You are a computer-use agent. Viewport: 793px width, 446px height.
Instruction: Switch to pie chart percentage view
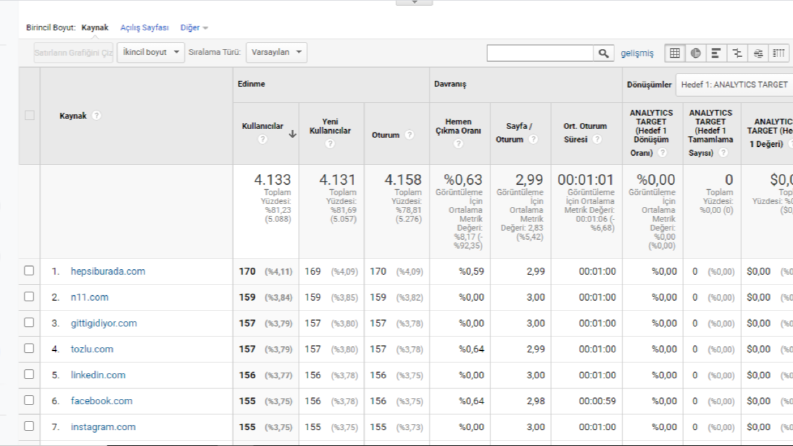[x=695, y=53]
